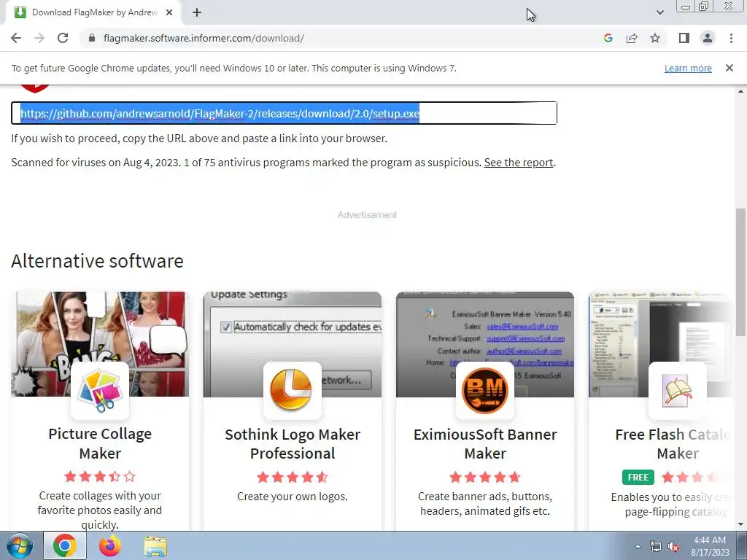Click the page scrollbar thumb
747x560 pixels.
[740, 271]
